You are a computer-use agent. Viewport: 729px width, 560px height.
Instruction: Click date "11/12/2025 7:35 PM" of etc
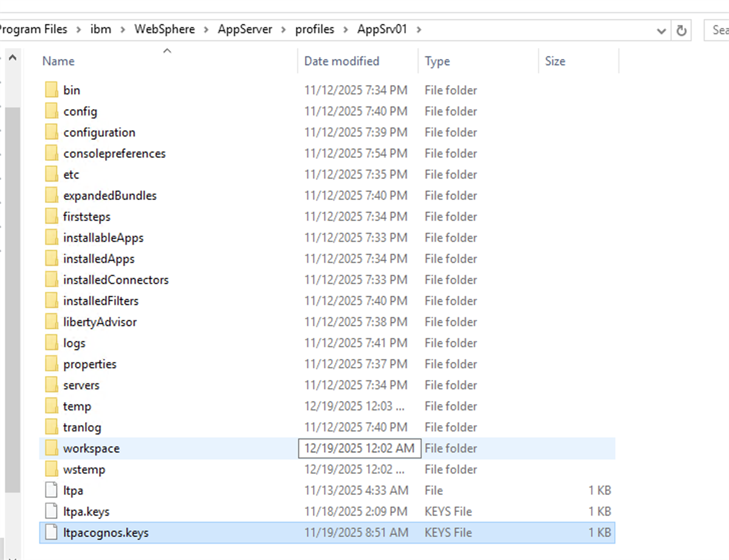pyautogui.click(x=356, y=174)
